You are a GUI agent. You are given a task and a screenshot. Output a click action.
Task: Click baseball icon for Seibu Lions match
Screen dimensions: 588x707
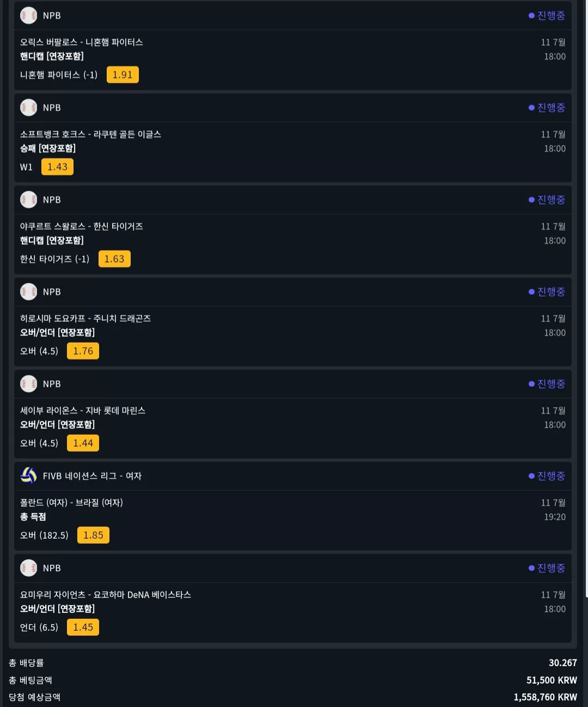click(28, 383)
